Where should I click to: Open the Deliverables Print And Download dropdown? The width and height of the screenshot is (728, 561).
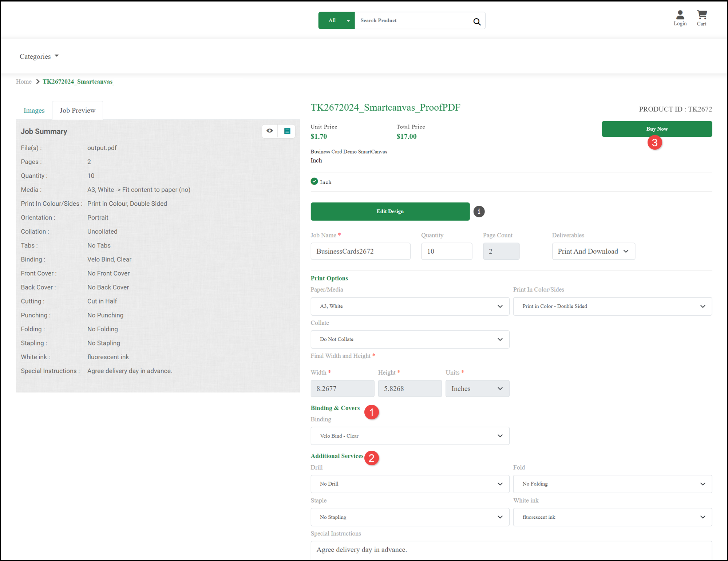tap(593, 251)
